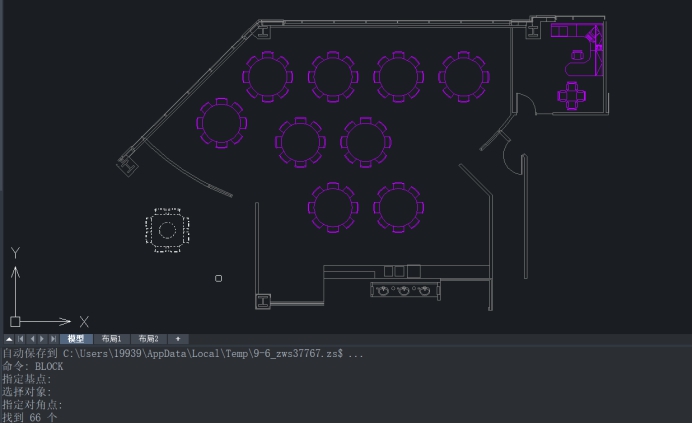Screen dimensions: 693x424
Task: Select the bottom-right purple round table
Action: (x=398, y=207)
